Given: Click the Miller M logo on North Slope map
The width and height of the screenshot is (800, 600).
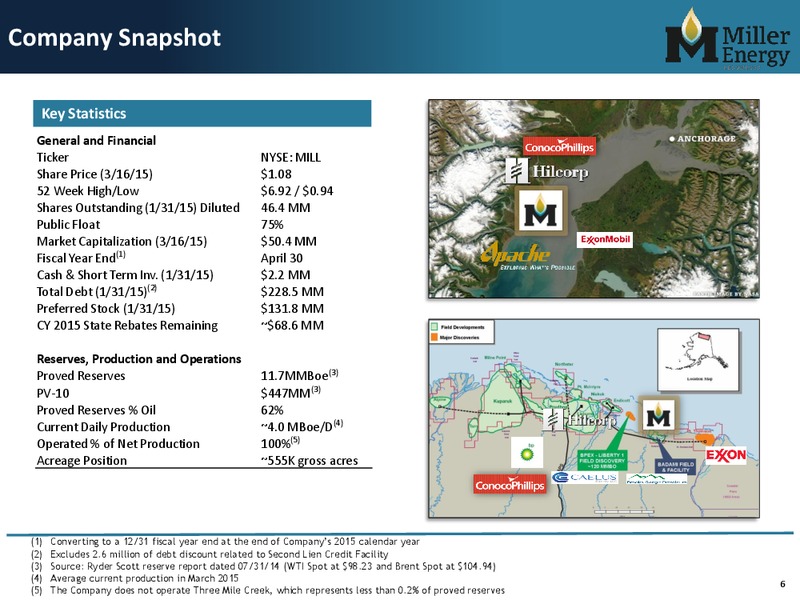Looking at the screenshot, I should point(658,416).
